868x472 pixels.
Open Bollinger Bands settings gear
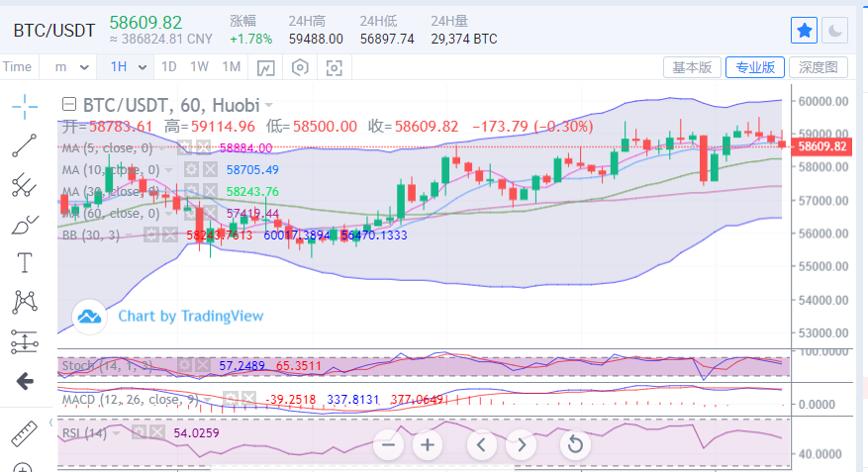pos(150,236)
